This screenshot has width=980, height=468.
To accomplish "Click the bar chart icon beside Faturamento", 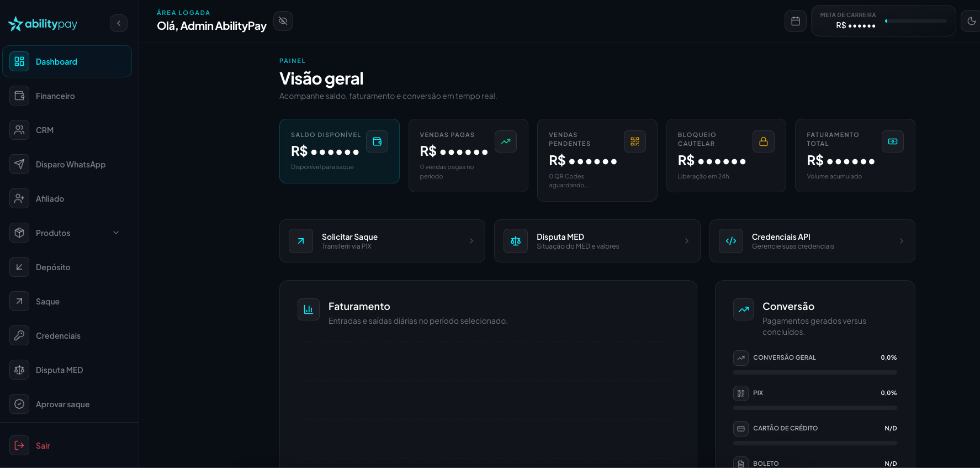I will click(x=309, y=309).
